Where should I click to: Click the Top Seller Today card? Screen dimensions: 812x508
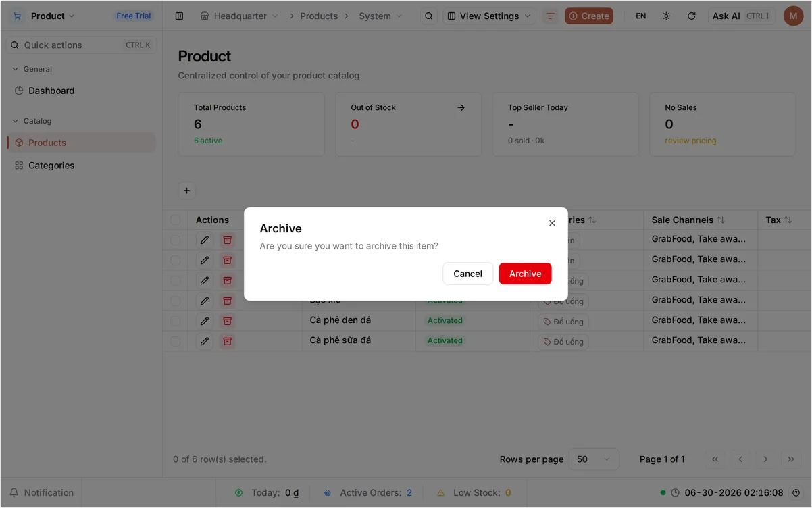click(565, 124)
